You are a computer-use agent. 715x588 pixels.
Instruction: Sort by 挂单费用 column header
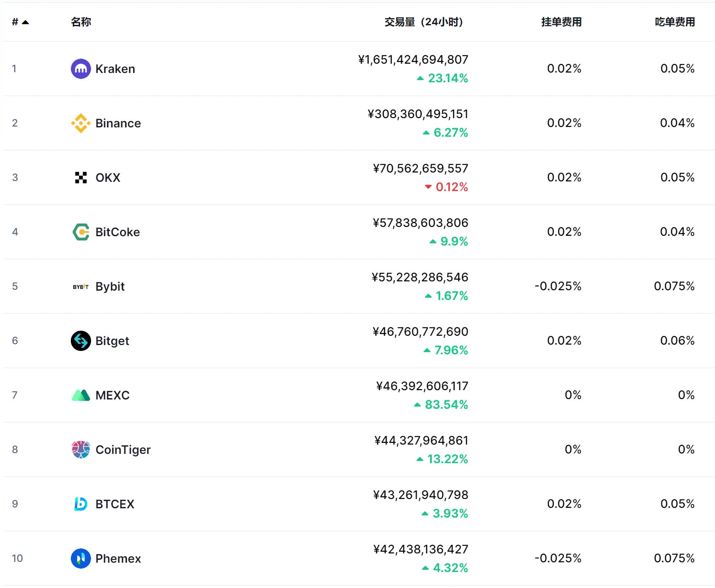[562, 22]
